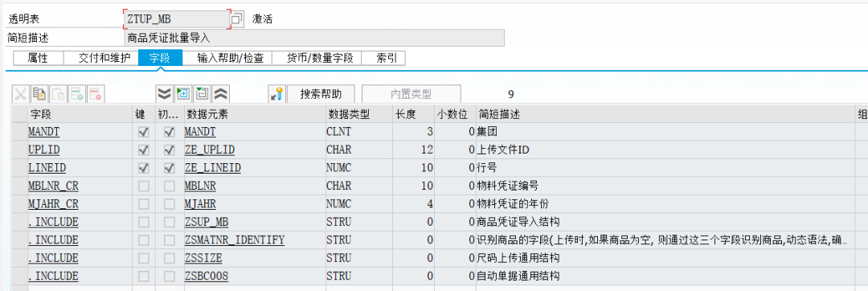Screen dimensions: 868x291
Task: Click the Insert row icon
Action: click(x=77, y=94)
